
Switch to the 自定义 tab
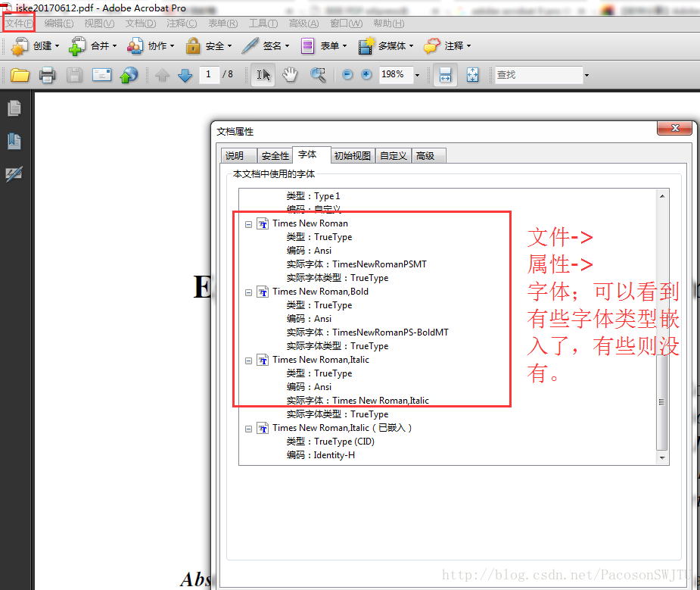tap(394, 156)
